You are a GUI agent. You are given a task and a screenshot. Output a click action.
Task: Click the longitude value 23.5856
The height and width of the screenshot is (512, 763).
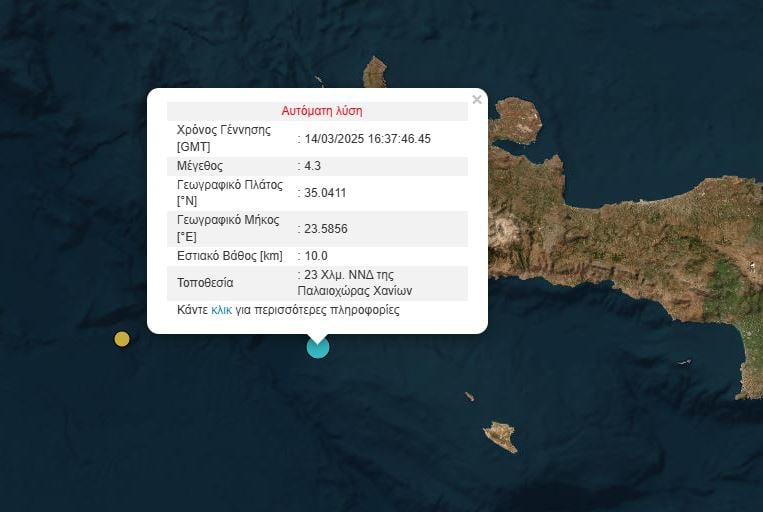[326, 229]
